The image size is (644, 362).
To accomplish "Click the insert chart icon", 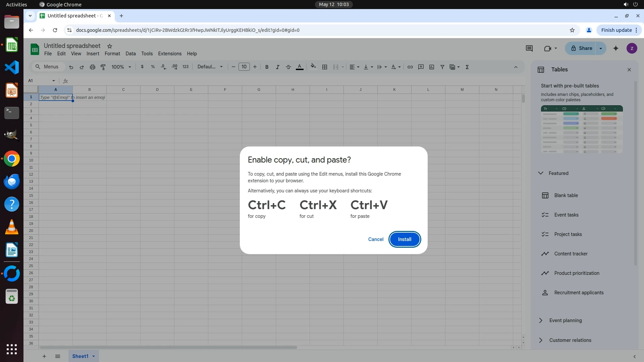I will coord(432,67).
